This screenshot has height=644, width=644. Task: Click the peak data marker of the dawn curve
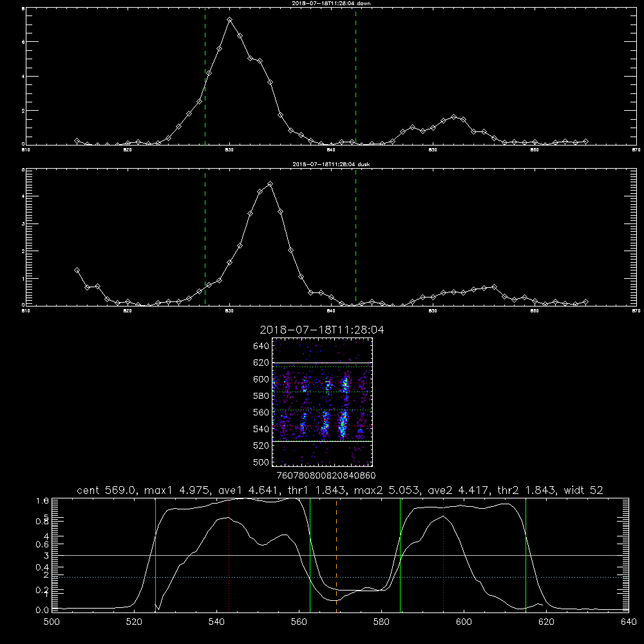click(x=230, y=20)
